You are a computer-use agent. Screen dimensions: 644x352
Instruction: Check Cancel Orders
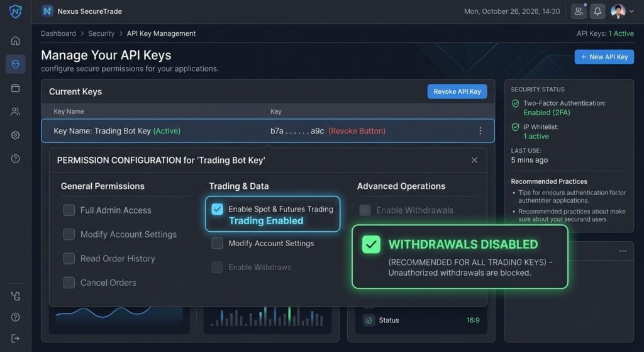click(69, 283)
